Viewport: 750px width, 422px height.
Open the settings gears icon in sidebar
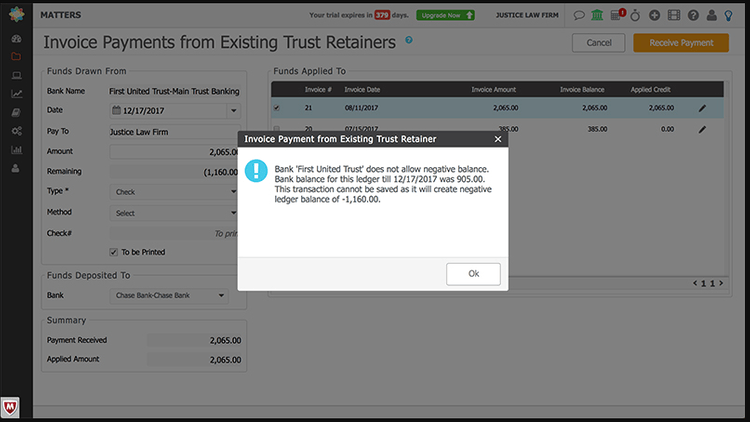pos(16,131)
